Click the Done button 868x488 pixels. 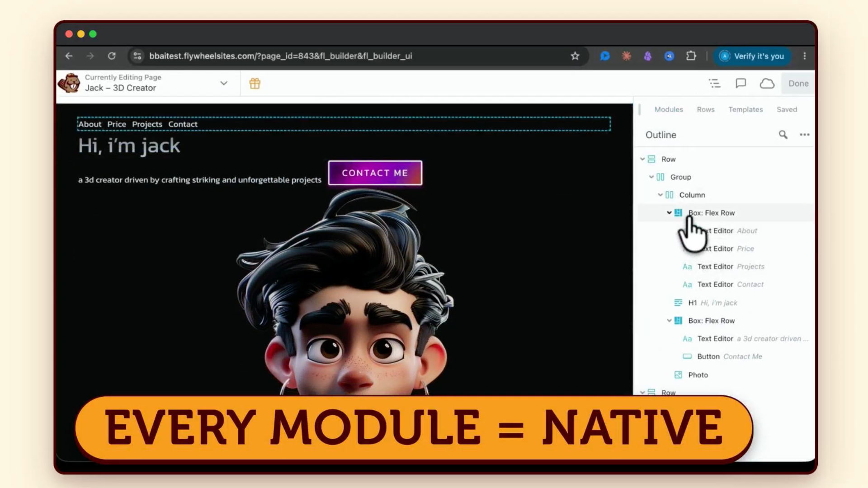click(798, 84)
